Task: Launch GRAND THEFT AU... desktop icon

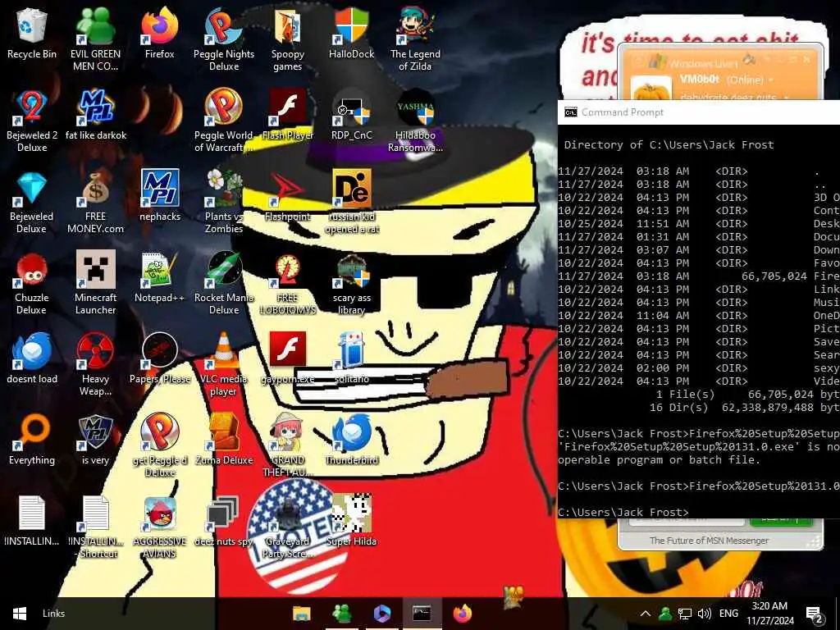Action: 288,445
